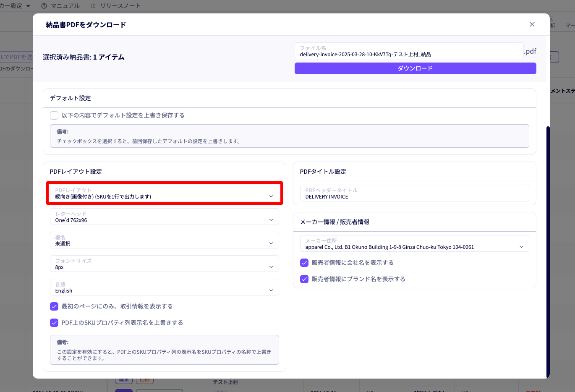Open the メーカー住所 address dropdown
Viewport: 575px width, 392px height.
415,244
